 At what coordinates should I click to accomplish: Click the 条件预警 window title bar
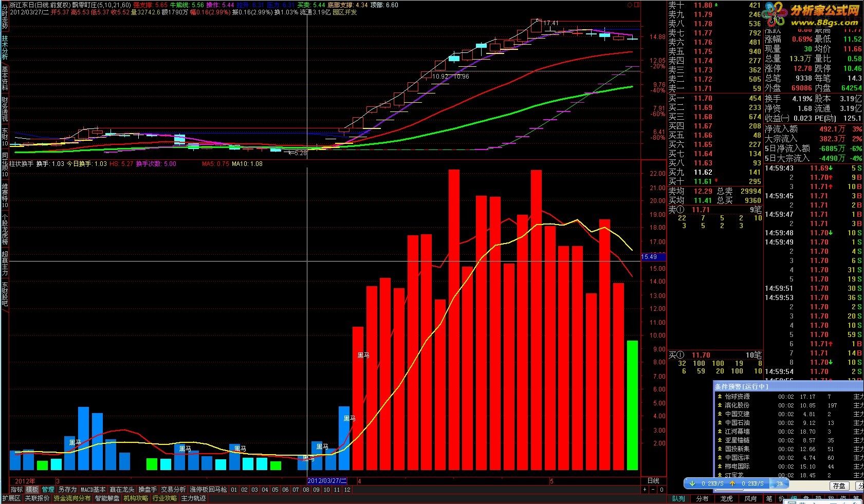point(788,386)
